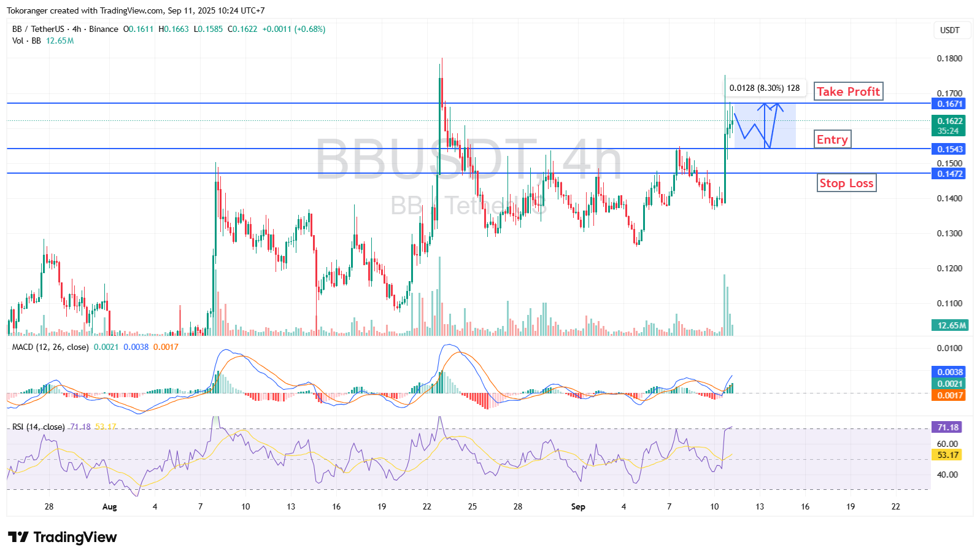
Task: Click the 0.1200 price scale label
Action: [949, 268]
